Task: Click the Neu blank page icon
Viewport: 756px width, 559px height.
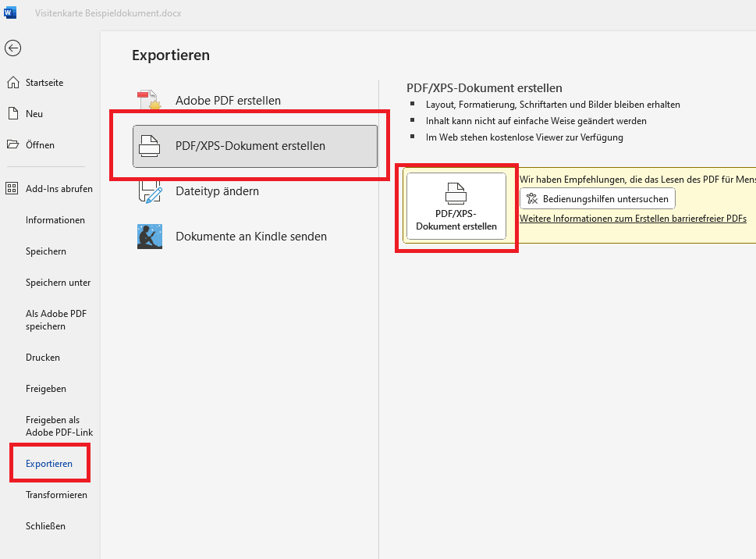Action: click(12, 114)
